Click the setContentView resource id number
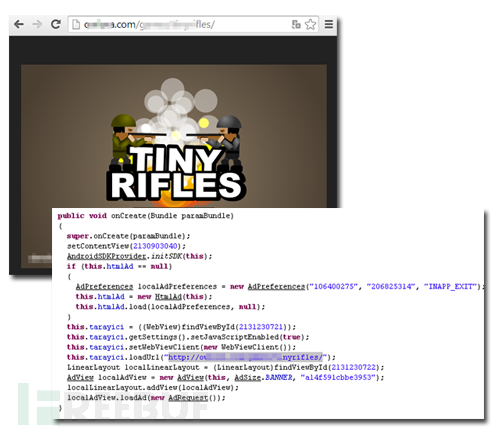Screen dimensions: 498x432 pos(155,246)
